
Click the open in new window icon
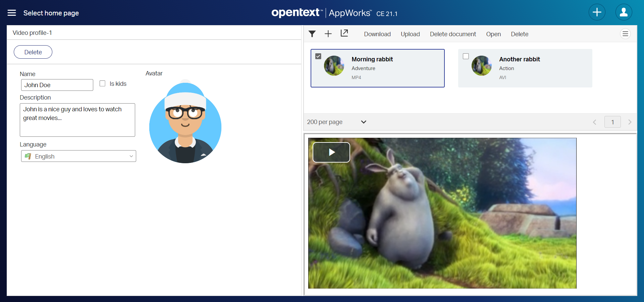(344, 33)
